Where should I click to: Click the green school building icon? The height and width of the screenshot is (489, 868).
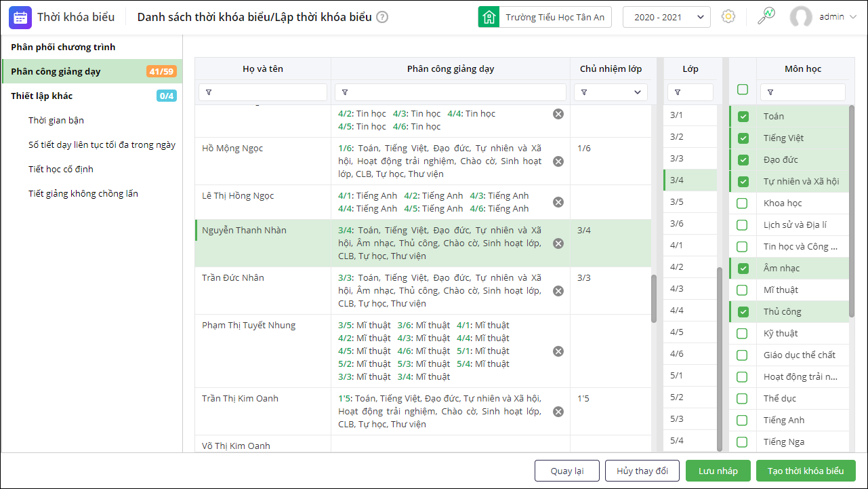point(489,17)
